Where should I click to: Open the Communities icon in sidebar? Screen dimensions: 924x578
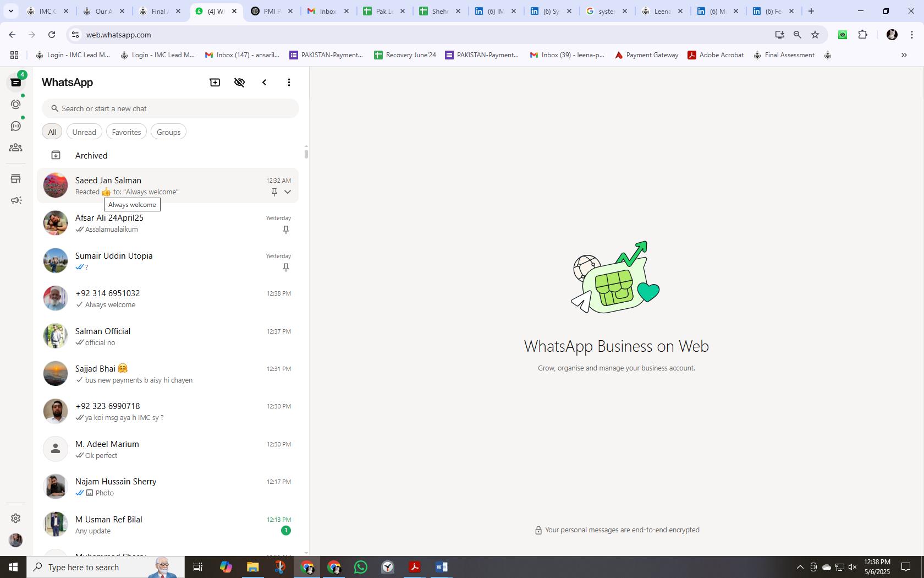16,148
